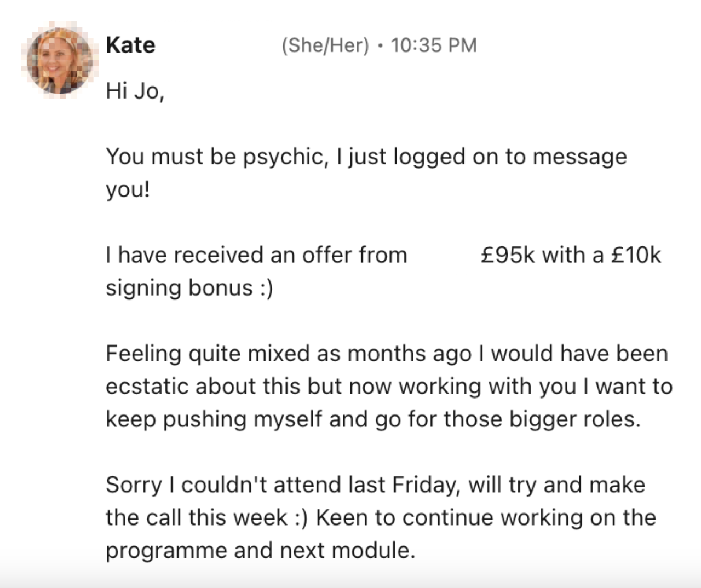This screenshot has height=588, width=701.
Task: Click "programme and next module." final line
Action: [x=260, y=551]
